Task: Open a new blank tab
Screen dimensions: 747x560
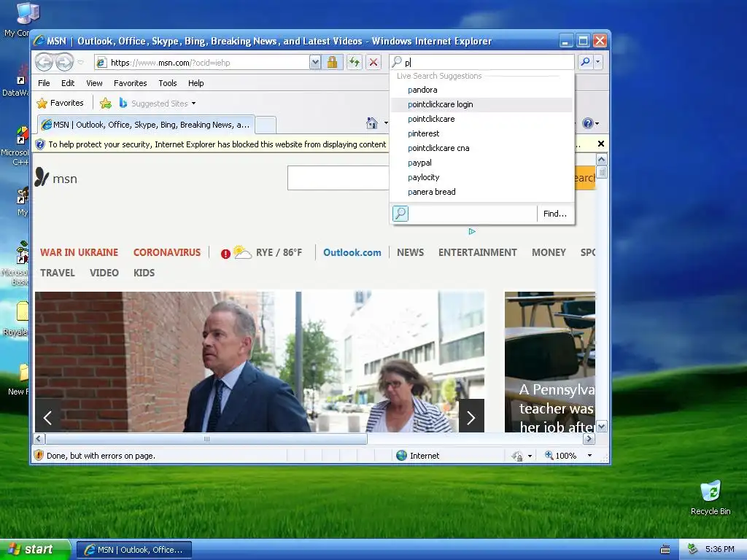Action: coord(266,125)
